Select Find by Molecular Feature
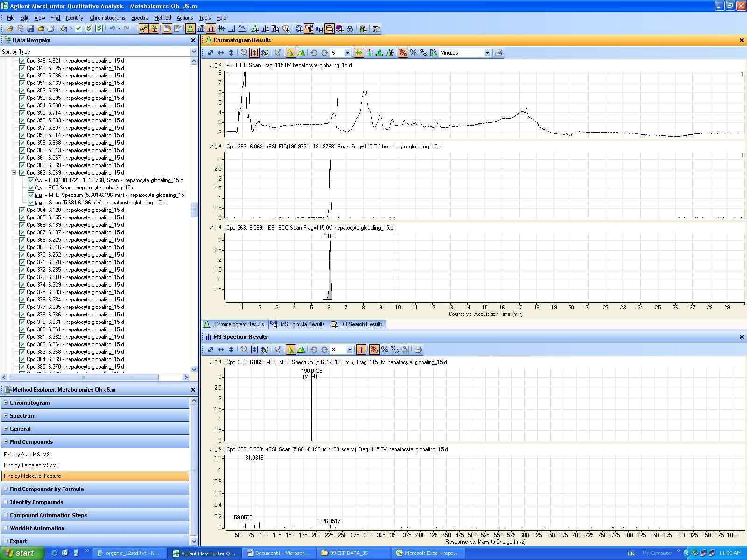747x560 pixels. click(x=95, y=476)
